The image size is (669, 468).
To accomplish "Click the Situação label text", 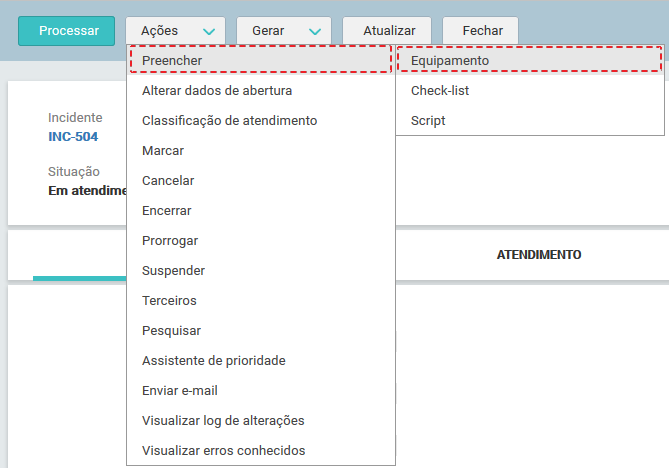I will pos(74,172).
